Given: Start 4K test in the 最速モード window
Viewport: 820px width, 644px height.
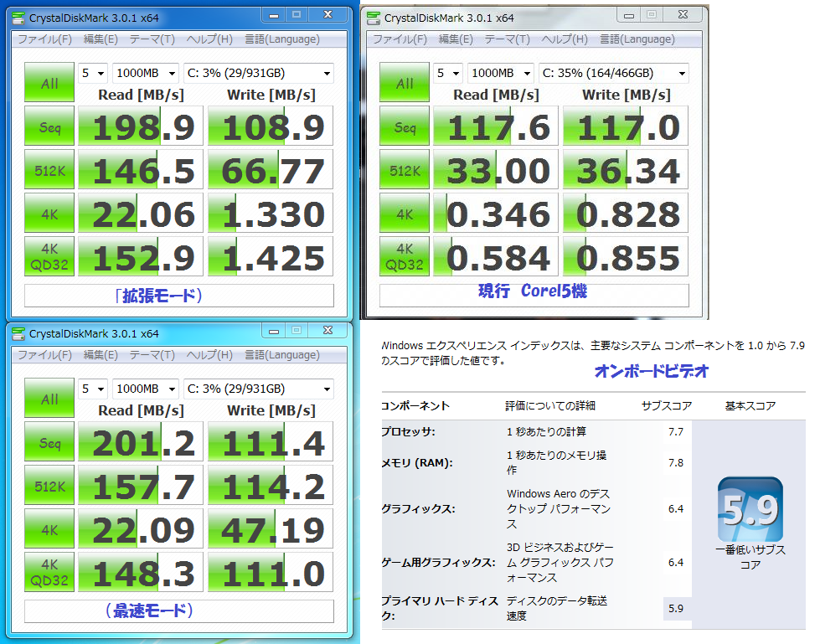Looking at the screenshot, I should 49,529.
